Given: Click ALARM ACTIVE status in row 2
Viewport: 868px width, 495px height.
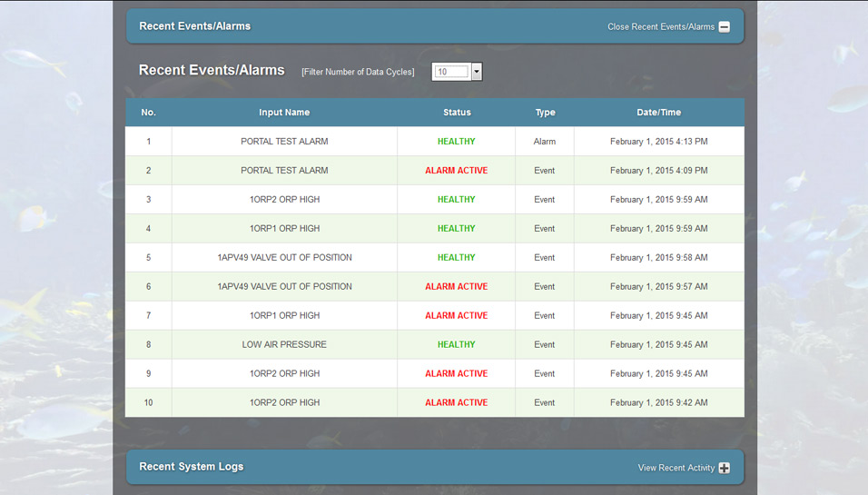Looking at the screenshot, I should coord(456,171).
